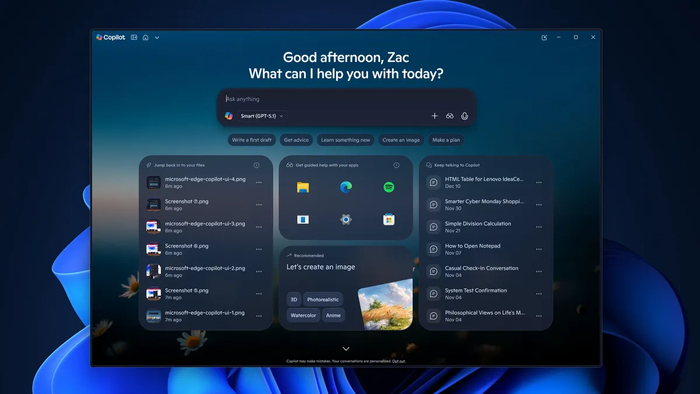Open more options for microsoft-edge-copilot-ui-4.png
Image resolution: width=700 pixels, height=394 pixels.
(x=259, y=182)
